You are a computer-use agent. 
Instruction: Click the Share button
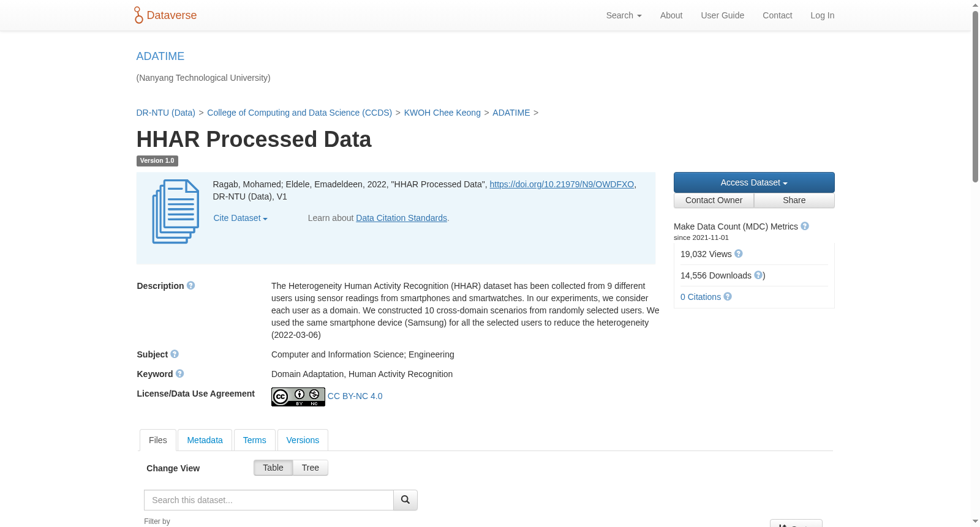(x=794, y=201)
